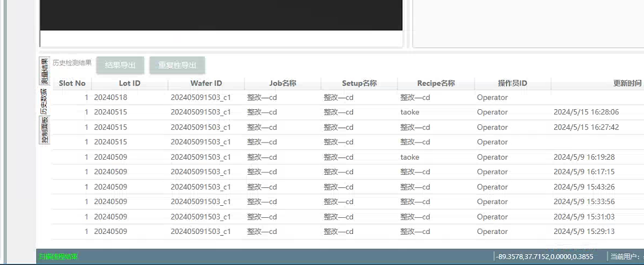Select the row updated 2024/5/15 16:28:06

pyautogui.click(x=348, y=112)
